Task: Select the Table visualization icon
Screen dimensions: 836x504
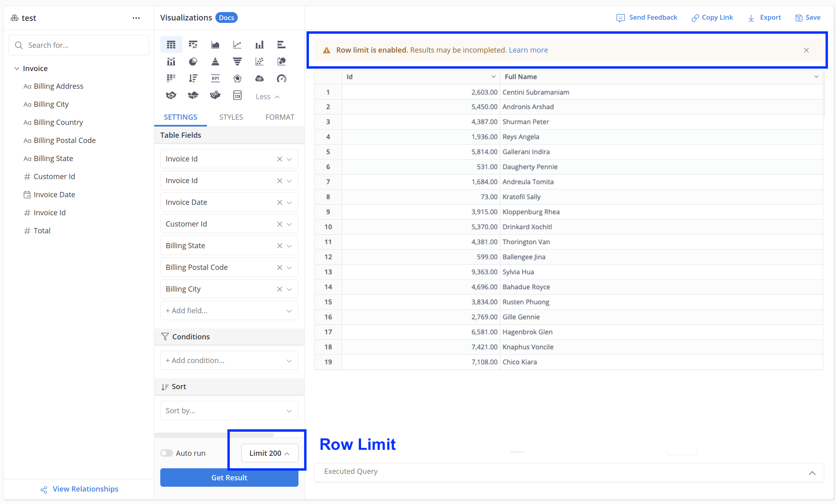Action: point(171,45)
